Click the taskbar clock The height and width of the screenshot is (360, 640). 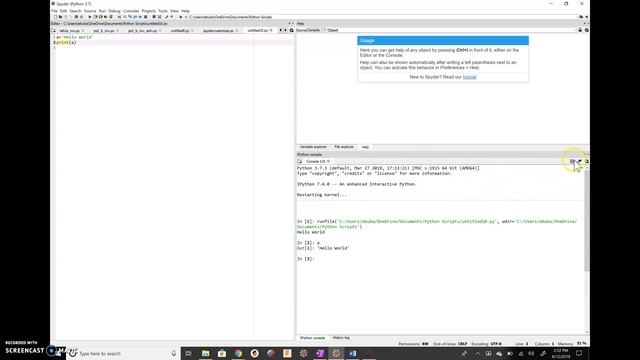(561, 353)
